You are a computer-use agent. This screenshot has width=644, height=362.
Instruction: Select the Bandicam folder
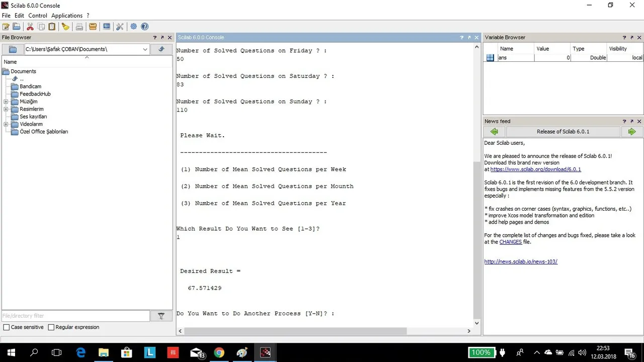tap(30, 86)
